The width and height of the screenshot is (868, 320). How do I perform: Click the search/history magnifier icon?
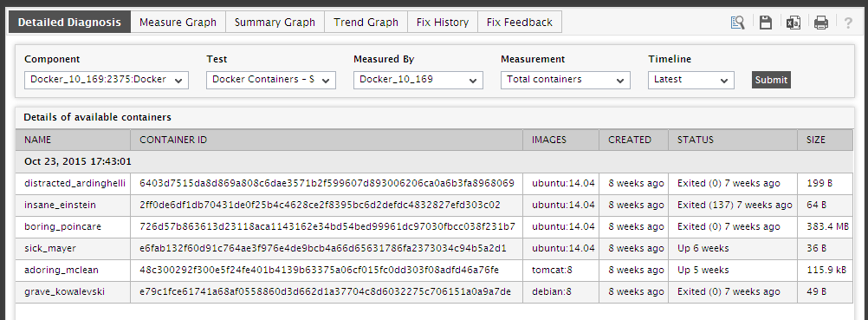[737, 23]
